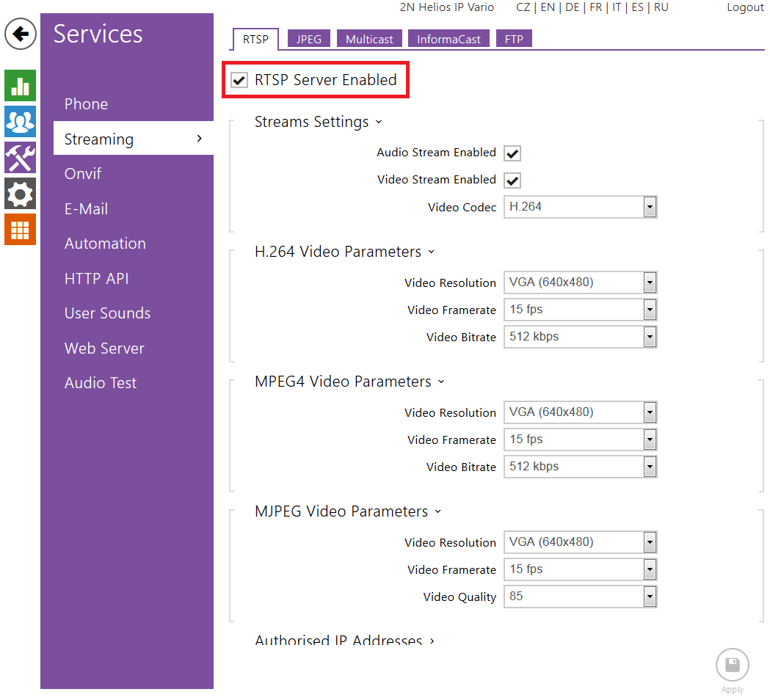Click the Logout link

[x=745, y=7]
